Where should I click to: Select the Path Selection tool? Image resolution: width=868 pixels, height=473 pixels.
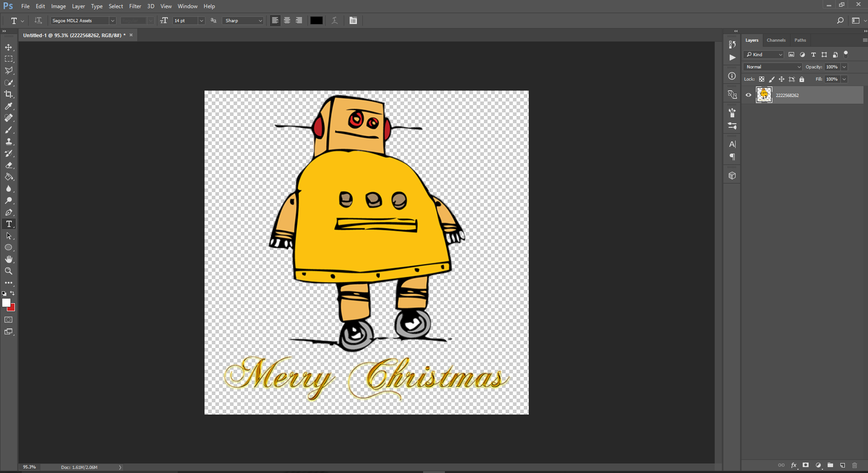pos(9,236)
